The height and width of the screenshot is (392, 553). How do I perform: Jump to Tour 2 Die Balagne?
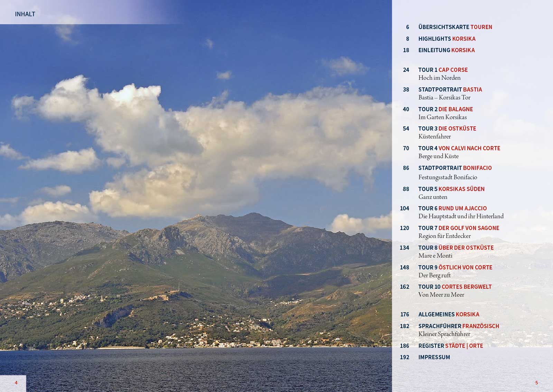tap(445, 109)
